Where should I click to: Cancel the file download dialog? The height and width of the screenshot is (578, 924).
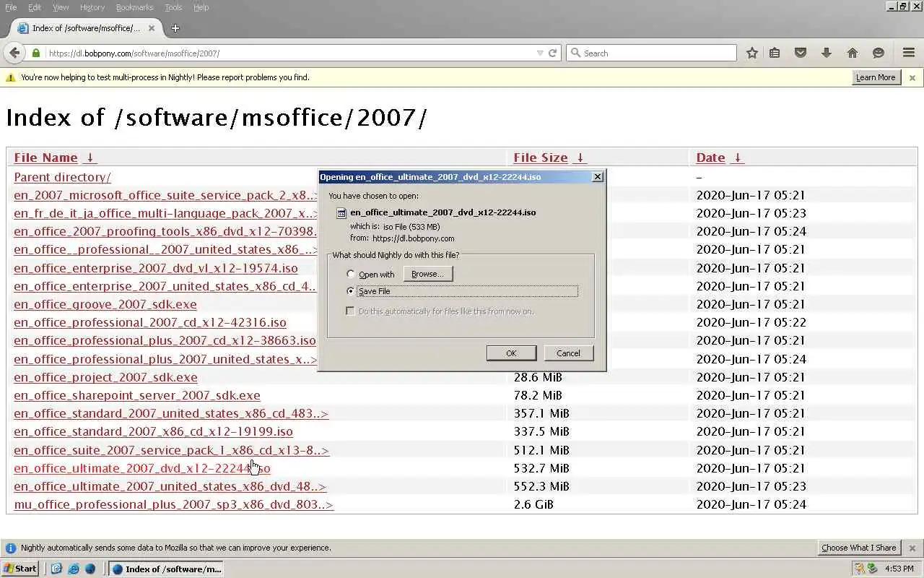click(x=568, y=353)
